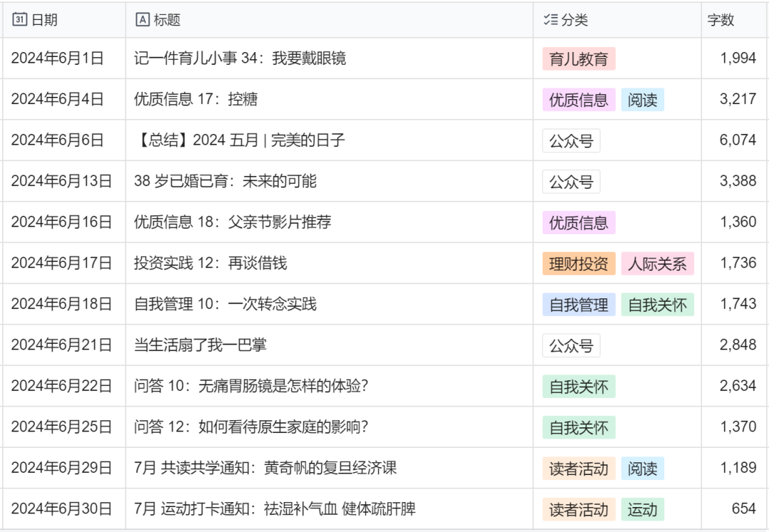Viewport: 769px width, 532px height.
Task: Select the word count cell 654
Action: click(x=733, y=508)
